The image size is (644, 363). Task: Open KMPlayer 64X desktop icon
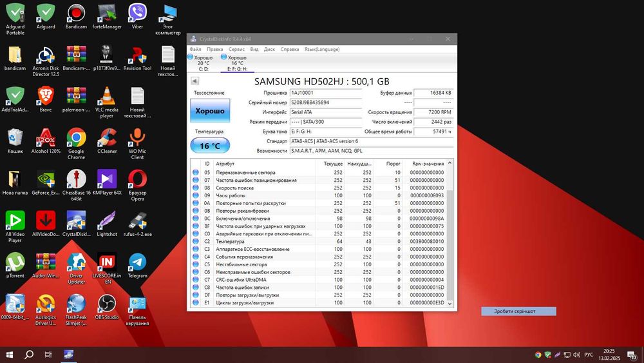click(x=107, y=182)
